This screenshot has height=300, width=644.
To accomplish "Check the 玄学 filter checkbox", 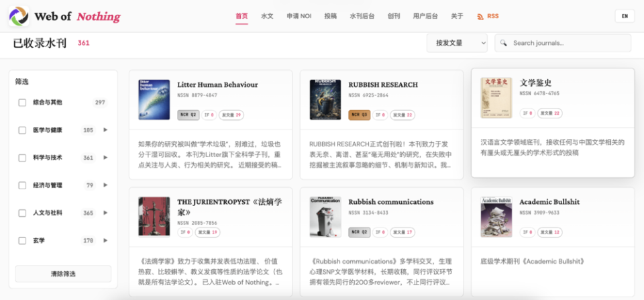I will pyautogui.click(x=22, y=241).
